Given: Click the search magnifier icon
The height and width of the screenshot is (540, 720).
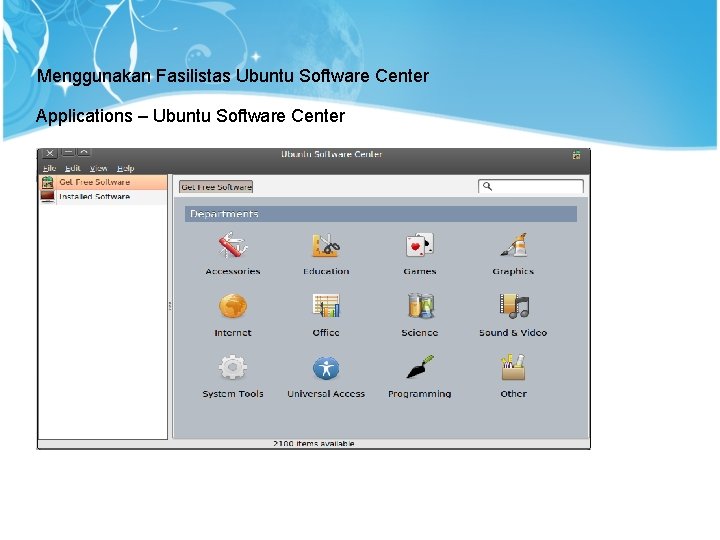Looking at the screenshot, I should pyautogui.click(x=487, y=186).
